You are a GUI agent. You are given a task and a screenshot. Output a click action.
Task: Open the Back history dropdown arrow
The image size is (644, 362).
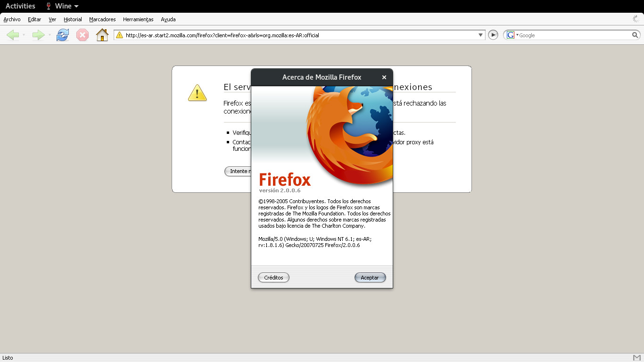coord(24,35)
